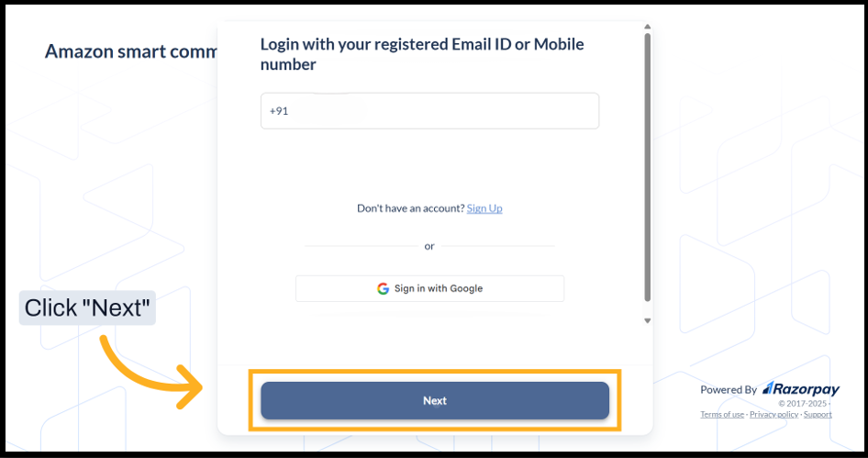Focus the +91 mobile number field
The height and width of the screenshot is (458, 868).
click(x=429, y=111)
